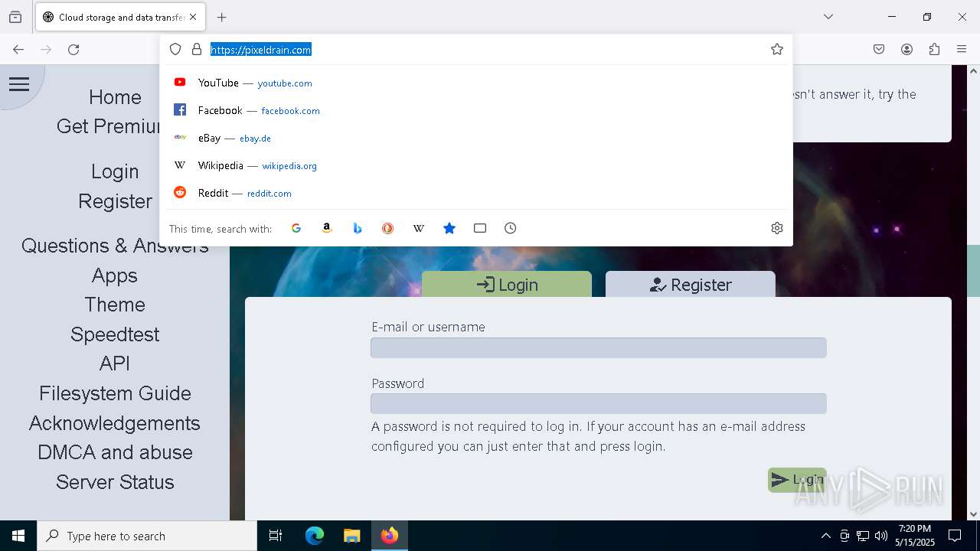Click the URL address field
The image size is (980, 551).
[x=486, y=50]
